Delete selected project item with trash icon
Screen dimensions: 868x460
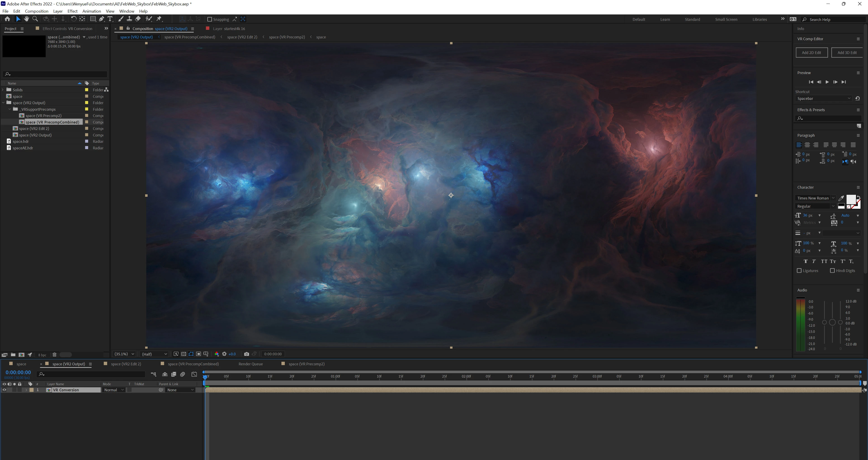(54, 354)
